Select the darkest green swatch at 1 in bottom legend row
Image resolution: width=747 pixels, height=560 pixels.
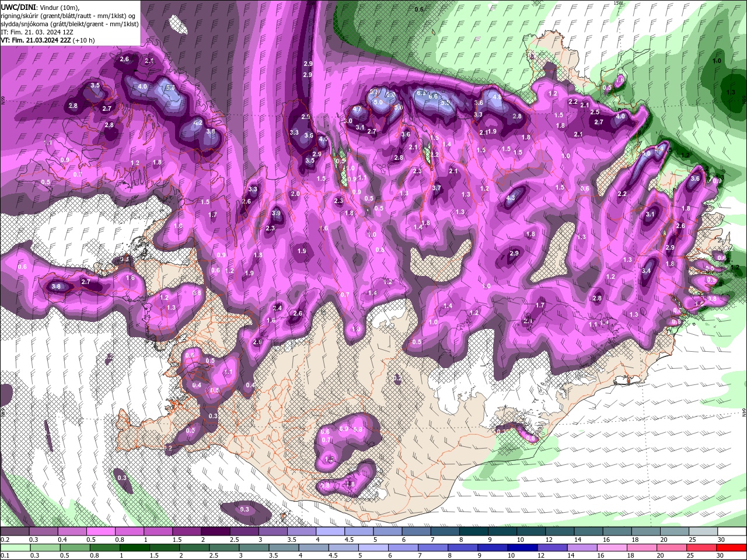[x=134, y=548]
